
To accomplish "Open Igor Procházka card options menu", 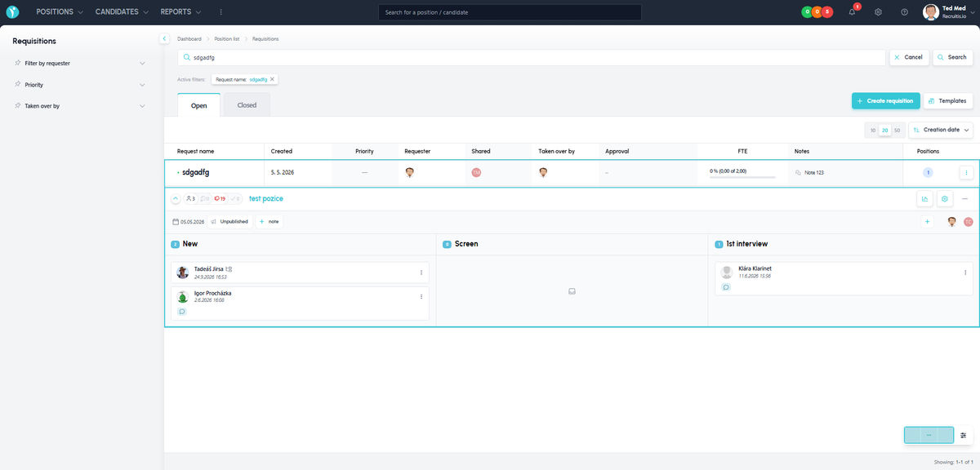I will pyautogui.click(x=421, y=297).
